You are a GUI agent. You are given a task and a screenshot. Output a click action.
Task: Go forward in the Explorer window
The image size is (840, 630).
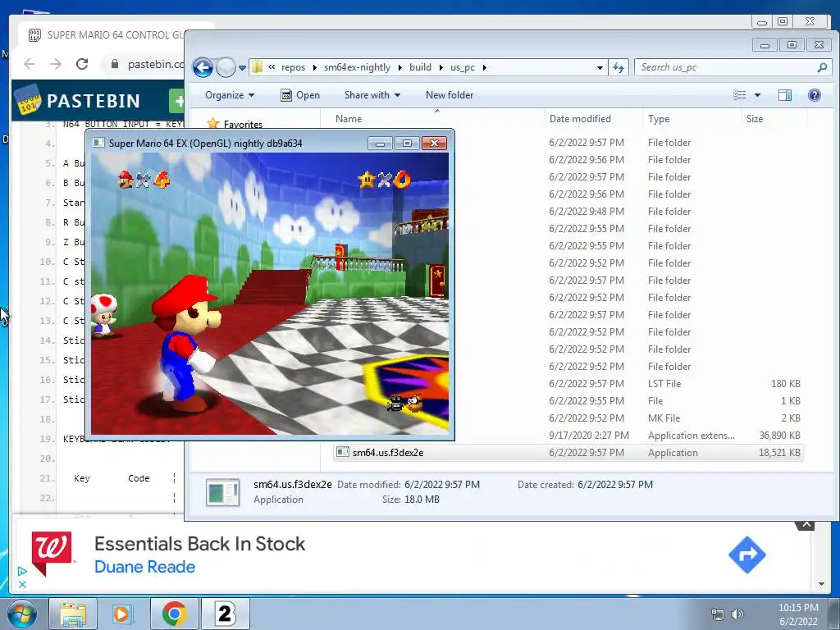coord(226,67)
